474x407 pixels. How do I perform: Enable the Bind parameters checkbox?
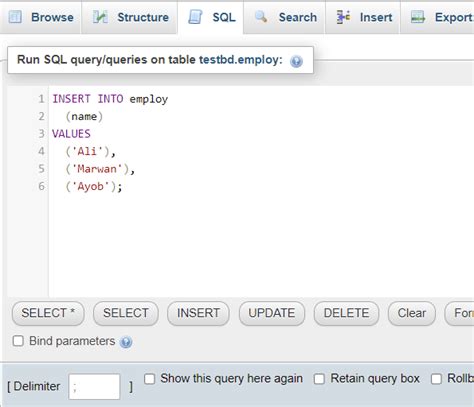(x=18, y=341)
